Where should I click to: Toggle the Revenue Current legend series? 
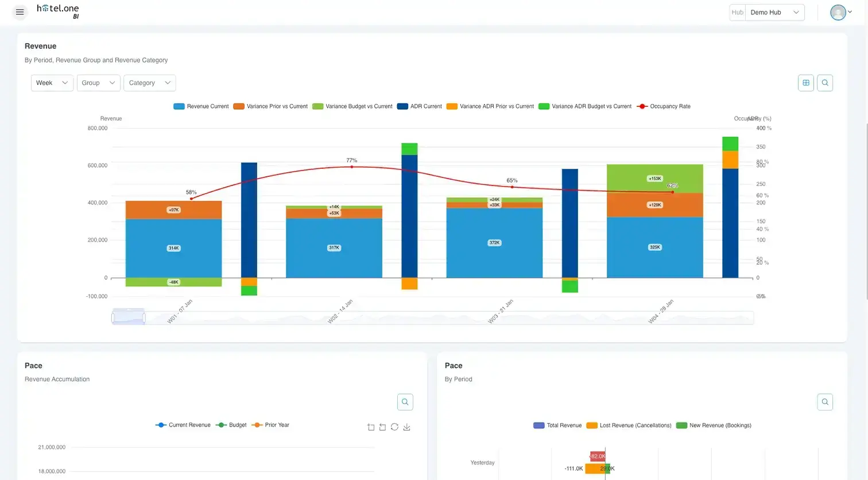201,106
